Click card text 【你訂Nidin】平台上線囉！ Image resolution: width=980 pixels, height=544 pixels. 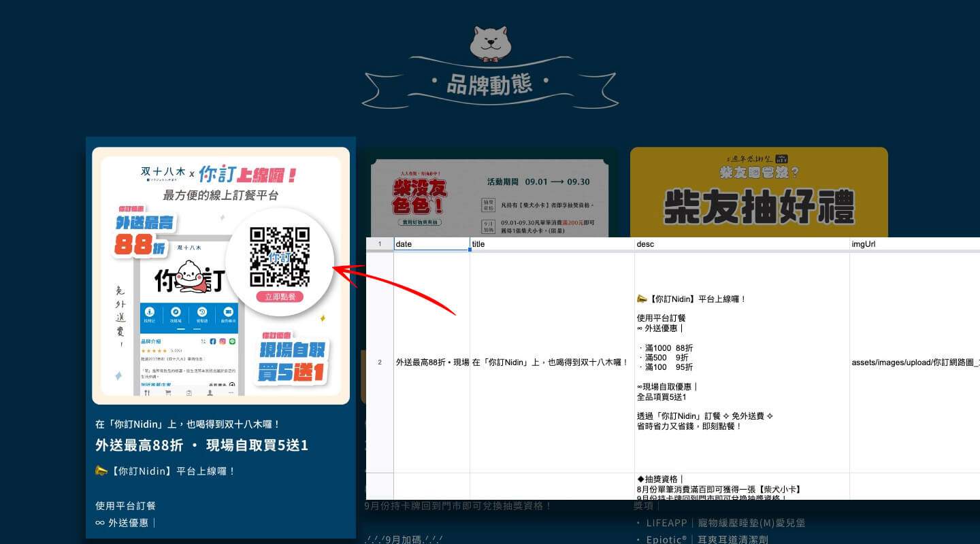(165, 471)
